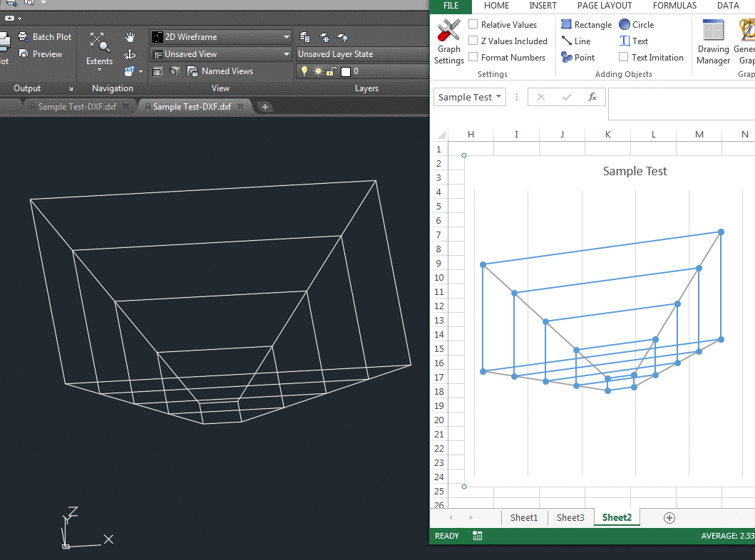The width and height of the screenshot is (755, 560).
Task: Open the Sheet1 worksheet tab
Action: [x=524, y=517]
